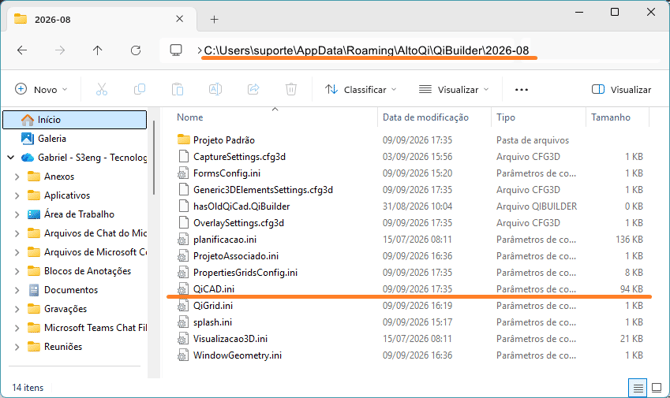Viewport: 670px width, 398px height.
Task: Open the Visualizar layout dropdown
Action: point(454,89)
